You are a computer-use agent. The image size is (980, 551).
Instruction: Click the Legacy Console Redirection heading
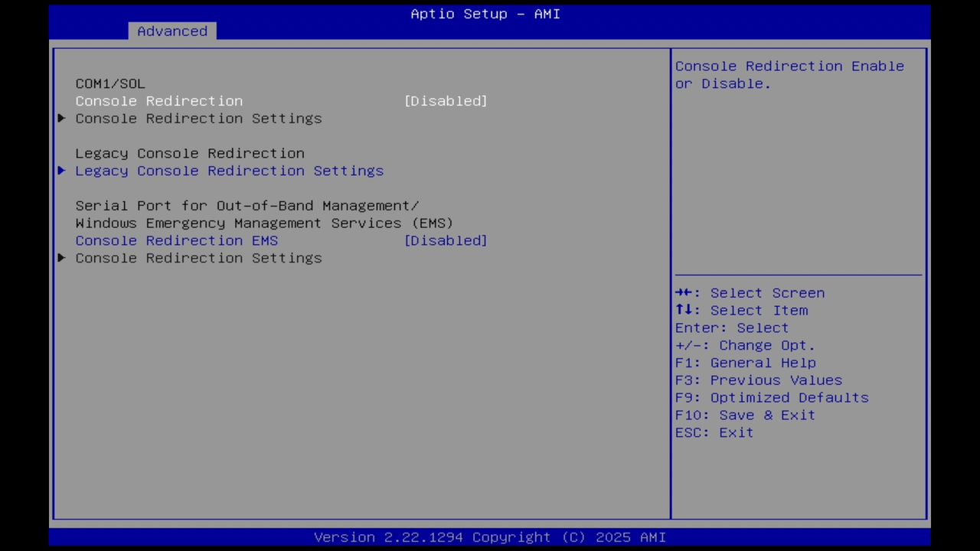click(x=189, y=153)
